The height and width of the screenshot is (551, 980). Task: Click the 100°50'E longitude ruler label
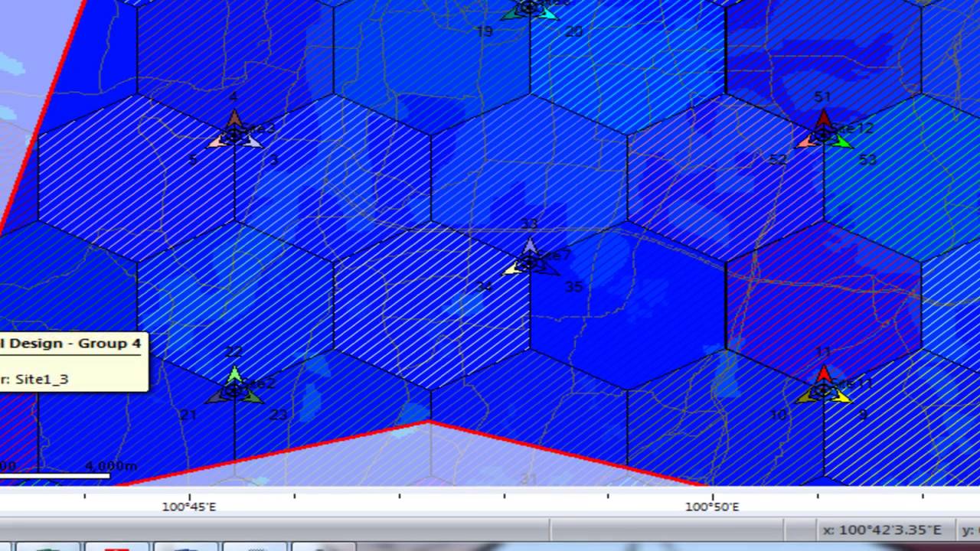[x=712, y=507]
